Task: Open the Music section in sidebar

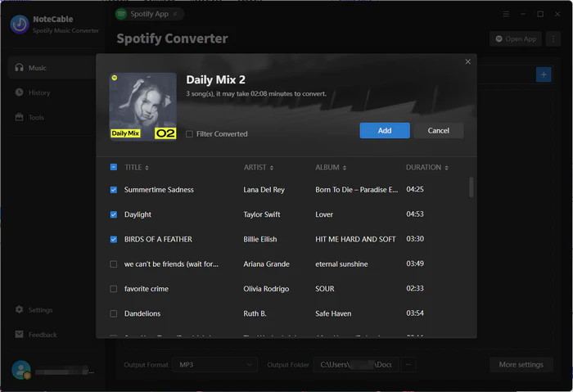Action: (51, 68)
